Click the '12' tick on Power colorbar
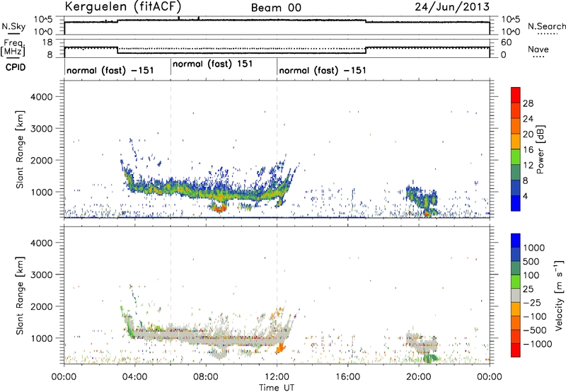 coord(528,166)
